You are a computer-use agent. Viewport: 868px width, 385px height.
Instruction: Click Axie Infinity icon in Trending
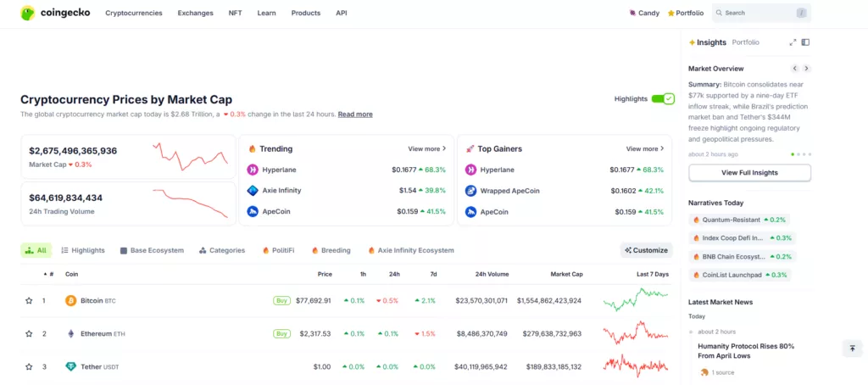point(253,191)
